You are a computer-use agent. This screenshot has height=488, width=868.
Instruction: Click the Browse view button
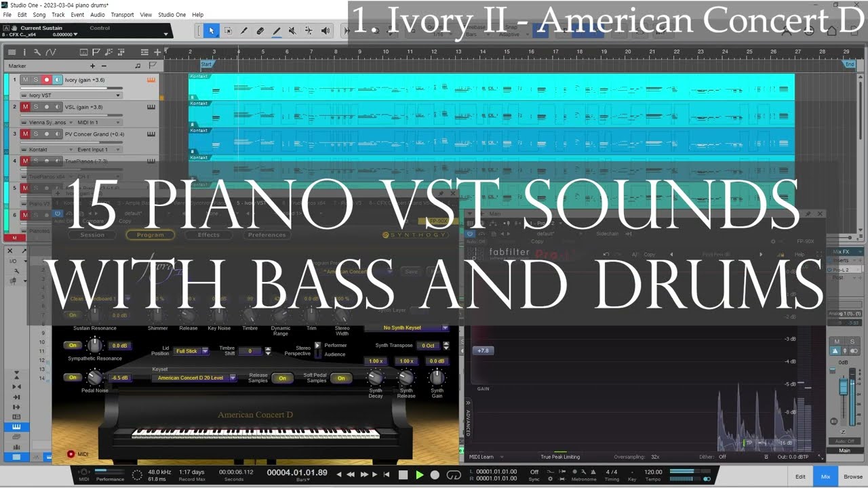click(x=853, y=476)
